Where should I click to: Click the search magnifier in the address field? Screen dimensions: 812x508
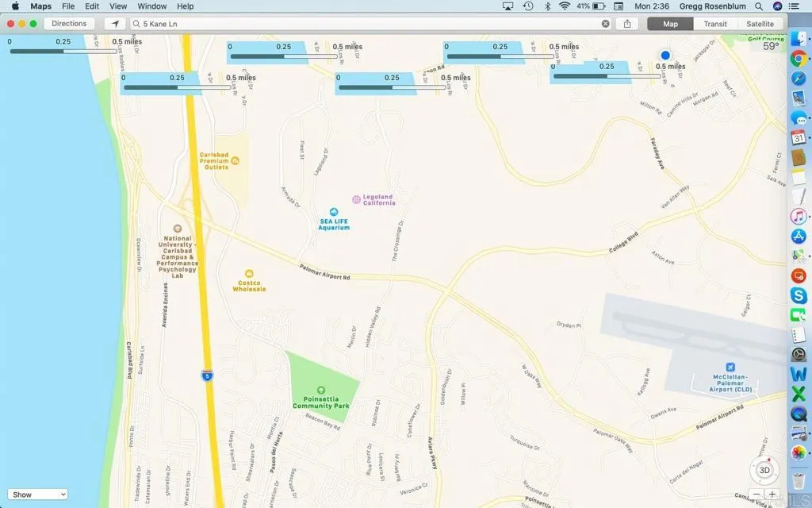[x=136, y=24]
